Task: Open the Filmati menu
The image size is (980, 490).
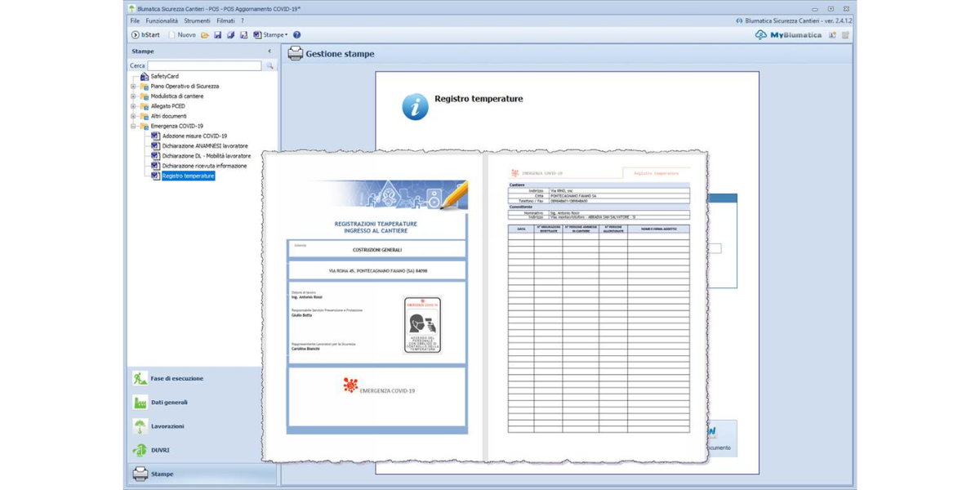Action: [x=225, y=20]
